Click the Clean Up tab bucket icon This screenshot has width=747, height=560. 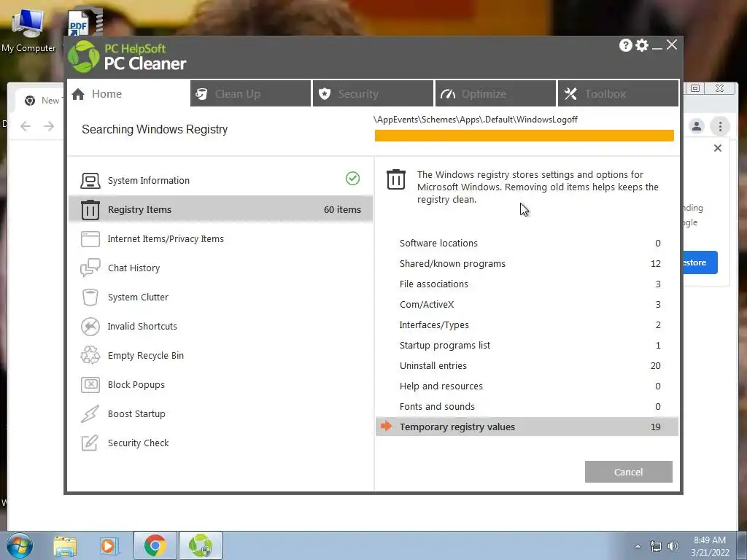[x=201, y=94]
